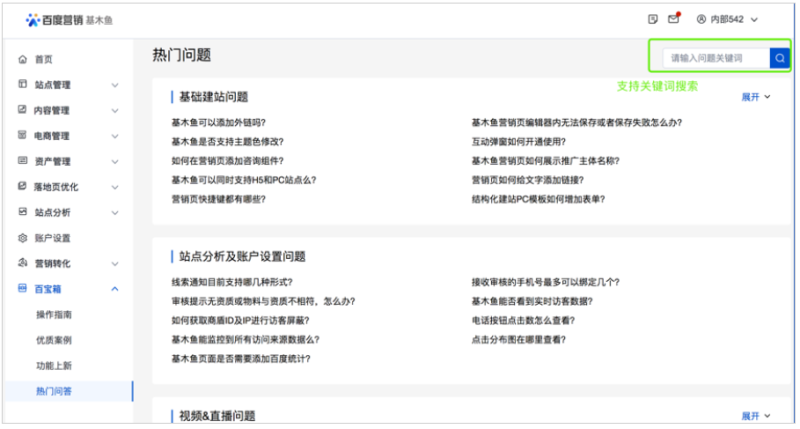Click the 电商管理 sidebar icon

tap(22, 135)
